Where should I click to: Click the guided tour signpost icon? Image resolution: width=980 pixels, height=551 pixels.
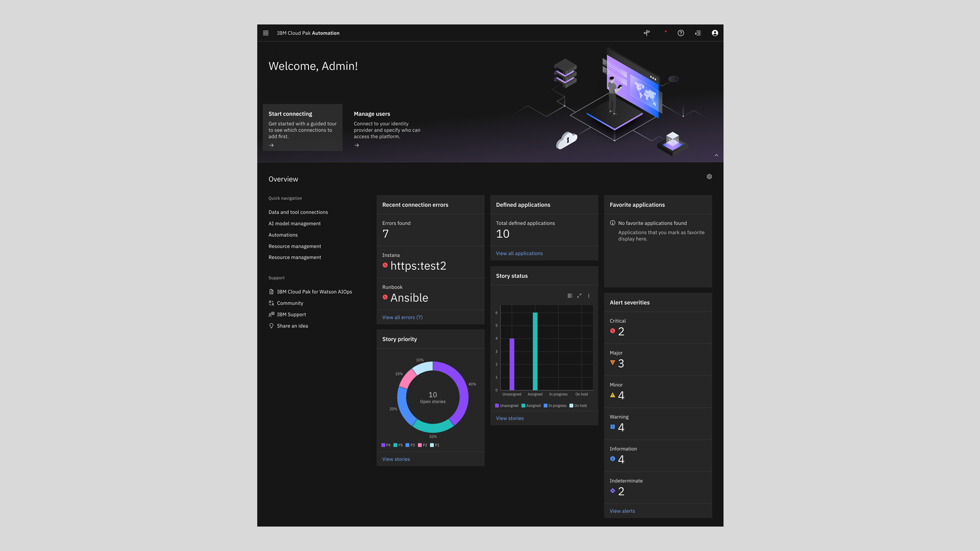[x=647, y=33]
